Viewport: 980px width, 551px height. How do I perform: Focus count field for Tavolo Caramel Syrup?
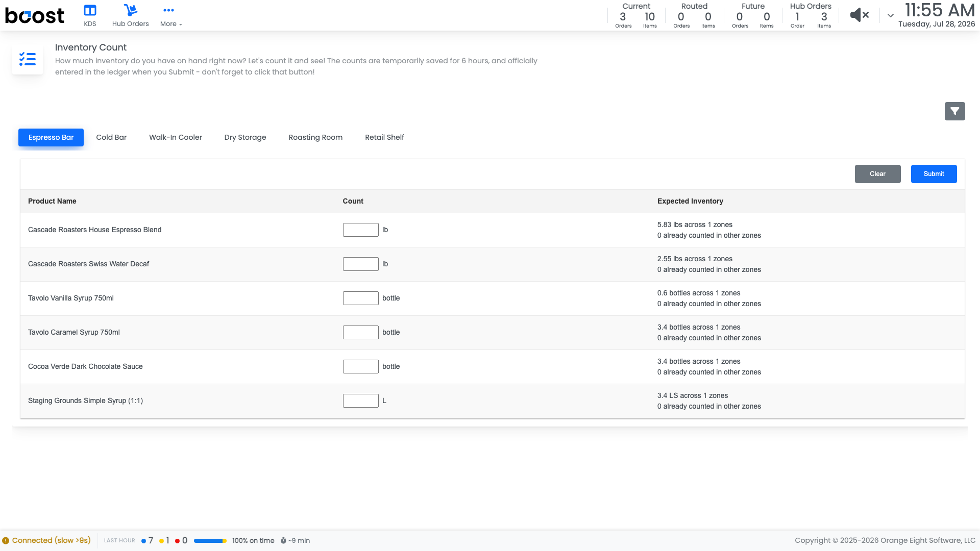click(361, 333)
